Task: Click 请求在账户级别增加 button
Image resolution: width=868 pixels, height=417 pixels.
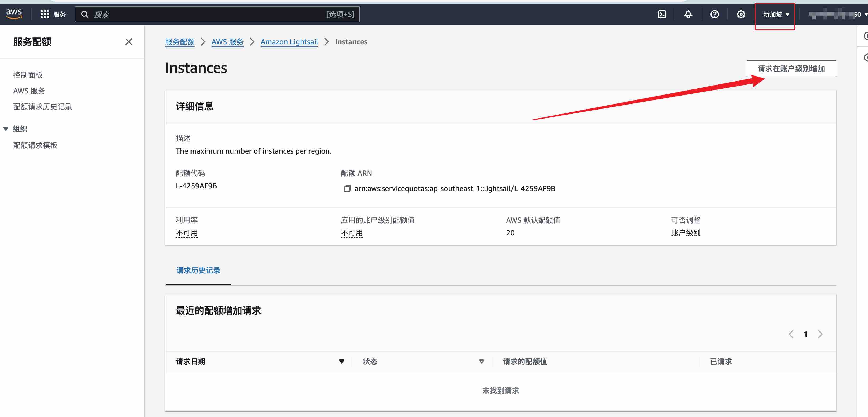Action: tap(791, 68)
